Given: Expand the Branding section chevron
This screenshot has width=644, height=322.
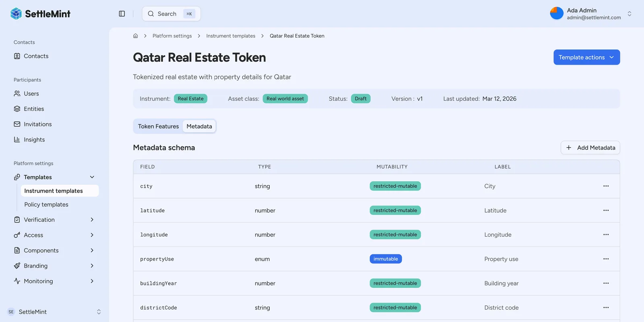Looking at the screenshot, I should 92,266.
